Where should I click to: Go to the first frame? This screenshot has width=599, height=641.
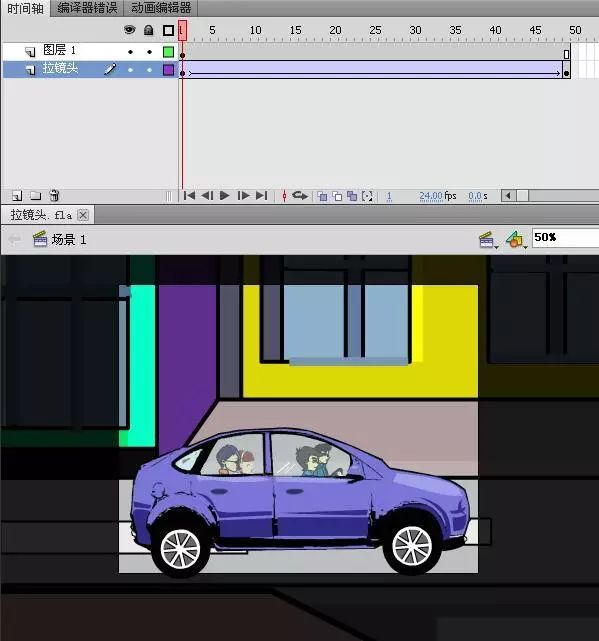[x=189, y=196]
